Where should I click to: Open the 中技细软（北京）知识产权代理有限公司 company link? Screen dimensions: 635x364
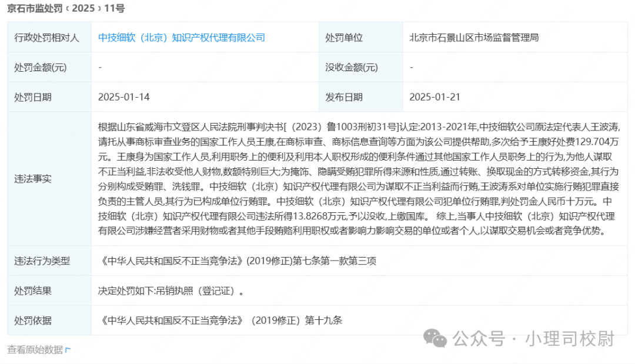click(x=182, y=38)
